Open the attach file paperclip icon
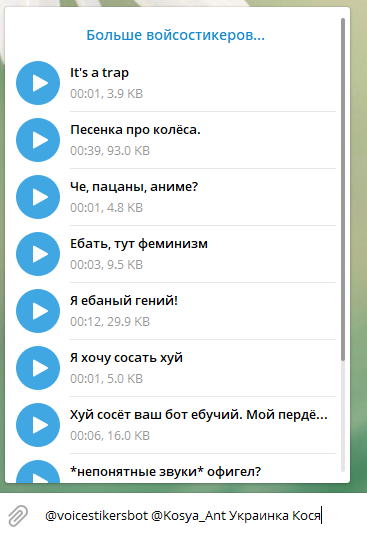 [18, 515]
